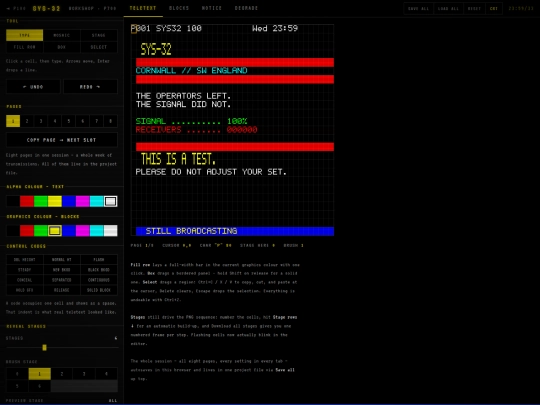Pick magenta graphics block colour

[83, 231]
